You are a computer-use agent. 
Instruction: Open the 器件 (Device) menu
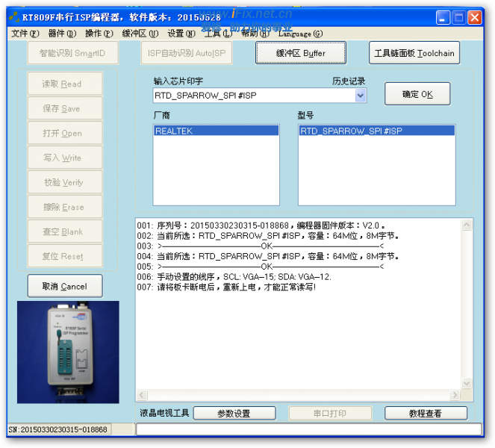[61, 34]
